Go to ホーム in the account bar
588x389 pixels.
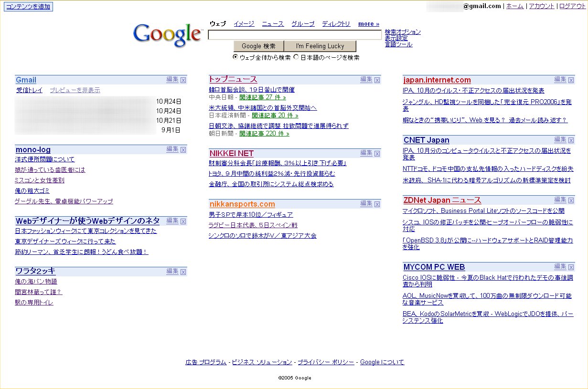(515, 6)
